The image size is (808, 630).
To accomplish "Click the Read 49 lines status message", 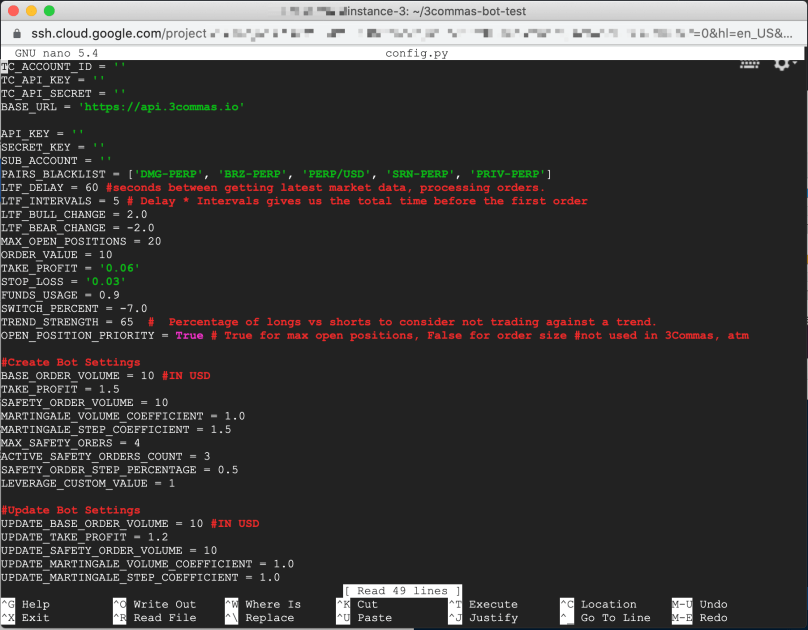I will coord(401,591).
